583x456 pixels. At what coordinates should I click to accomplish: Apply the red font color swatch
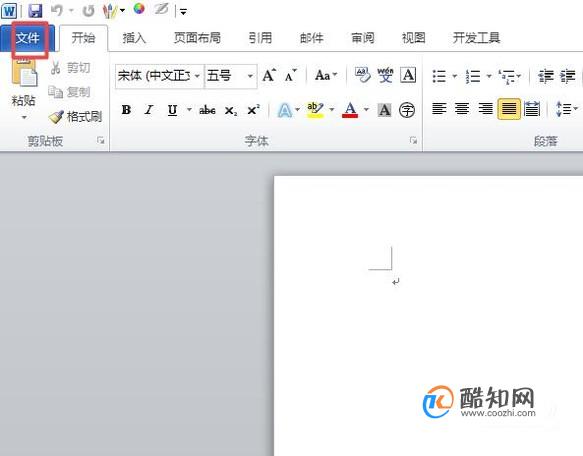350,110
